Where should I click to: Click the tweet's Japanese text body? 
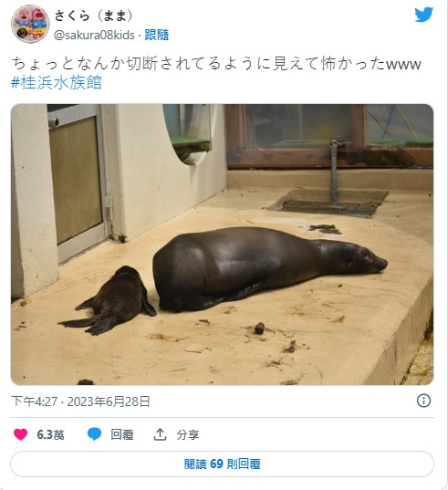216,64
